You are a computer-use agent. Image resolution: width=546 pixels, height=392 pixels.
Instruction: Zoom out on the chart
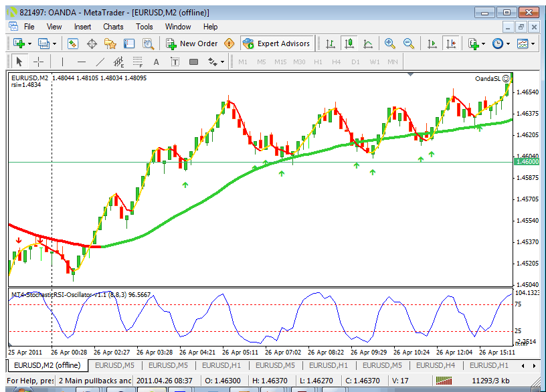(x=408, y=43)
